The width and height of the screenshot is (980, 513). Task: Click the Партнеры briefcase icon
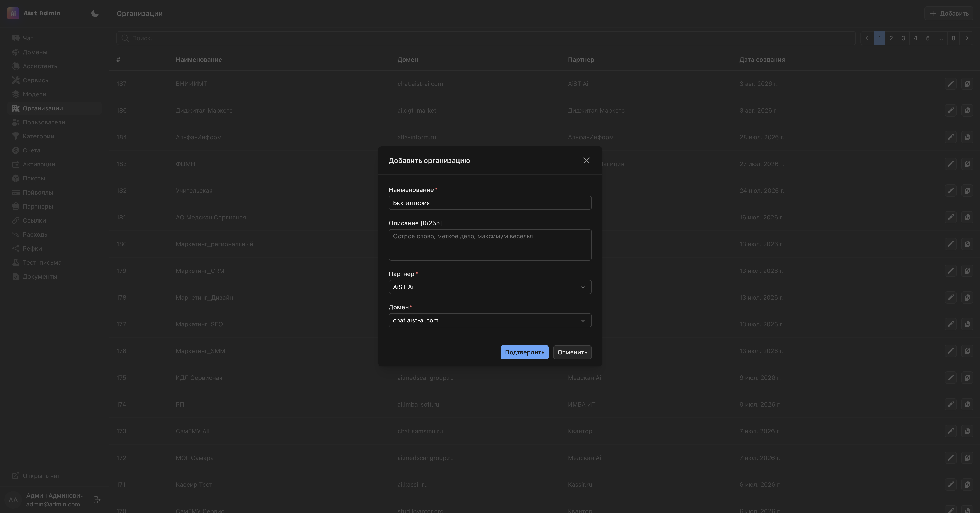[16, 206]
